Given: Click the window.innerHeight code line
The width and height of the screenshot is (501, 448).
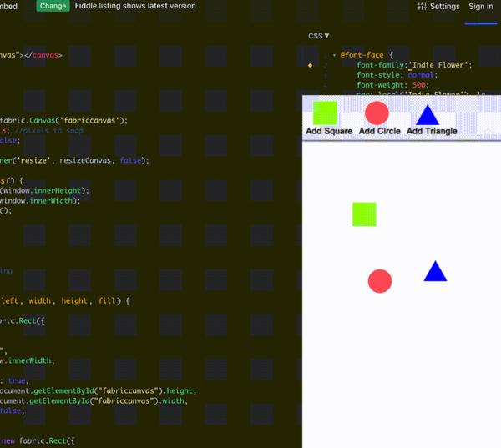Looking at the screenshot, I should pos(45,191).
